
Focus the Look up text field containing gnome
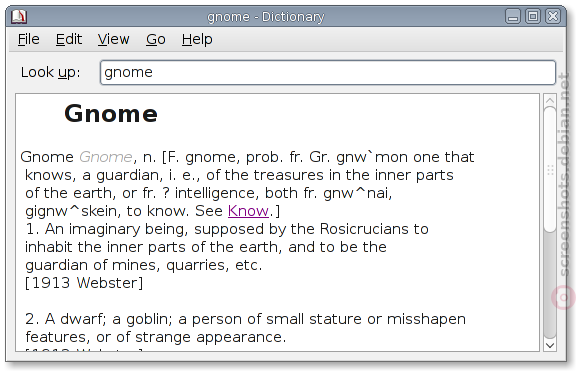[x=328, y=72]
